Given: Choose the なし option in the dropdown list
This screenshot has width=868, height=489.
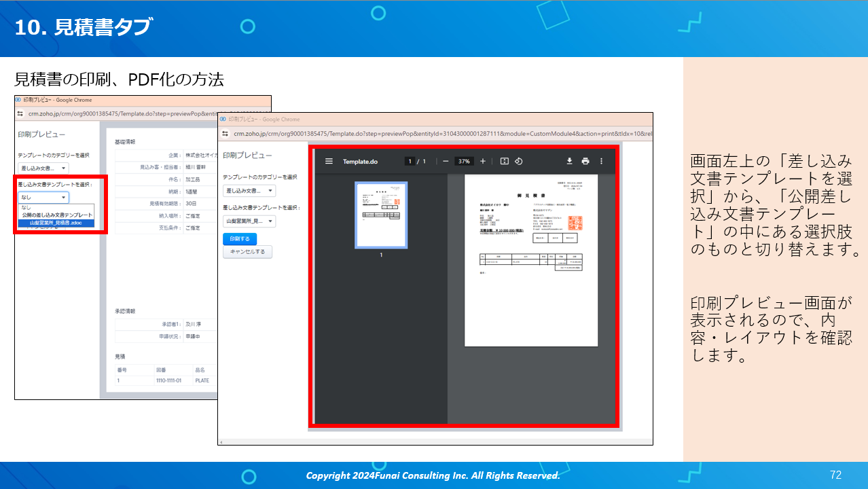Looking at the screenshot, I should pos(26,208).
